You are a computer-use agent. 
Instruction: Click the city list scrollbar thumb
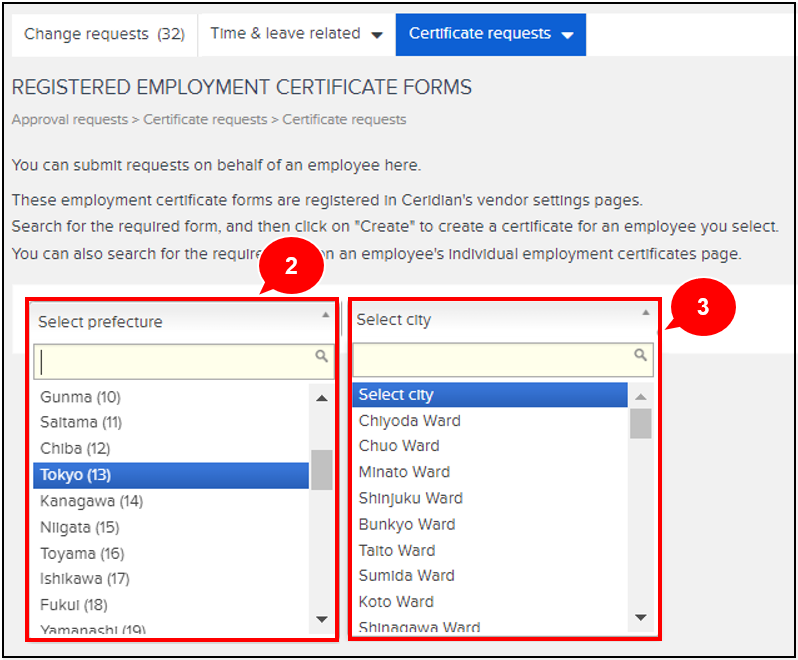click(640, 423)
